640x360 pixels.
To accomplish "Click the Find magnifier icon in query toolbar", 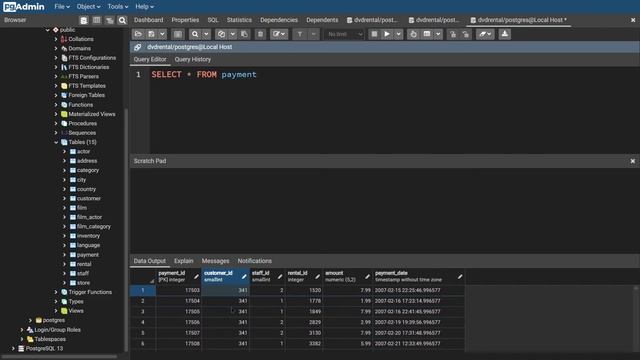I will tap(195, 34).
